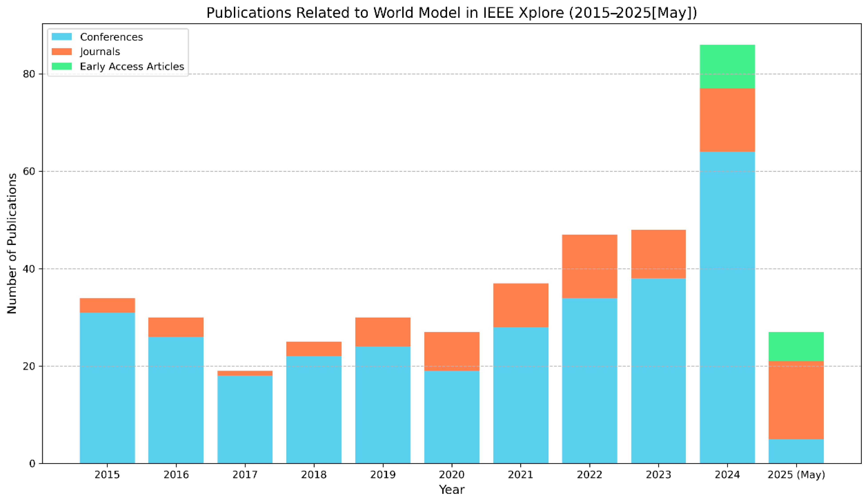This screenshot has width=868, height=499.
Task: Click the Early Access Articles legend label
Action: pos(132,66)
